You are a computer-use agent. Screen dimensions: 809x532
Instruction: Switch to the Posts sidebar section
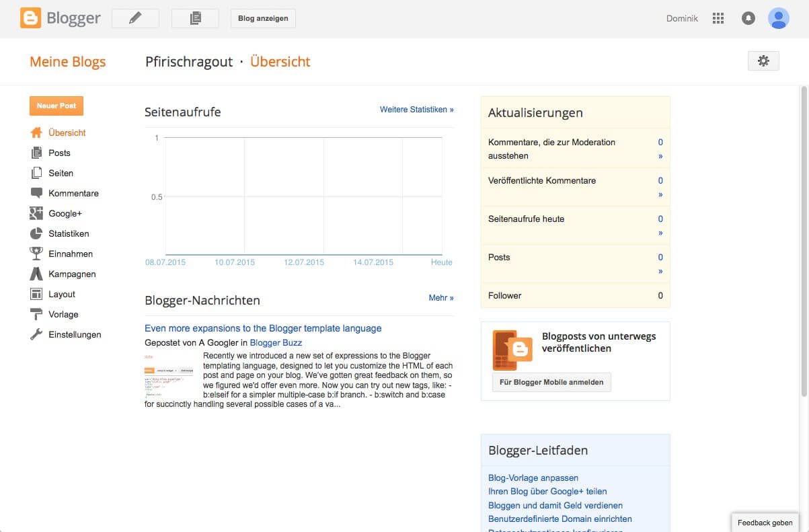tap(59, 153)
